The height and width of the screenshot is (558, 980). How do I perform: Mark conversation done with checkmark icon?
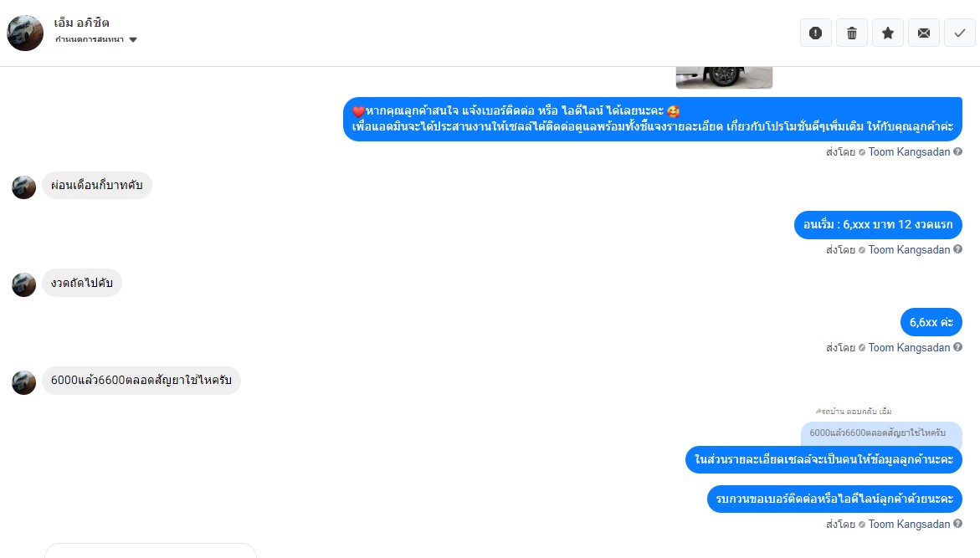[x=959, y=33]
